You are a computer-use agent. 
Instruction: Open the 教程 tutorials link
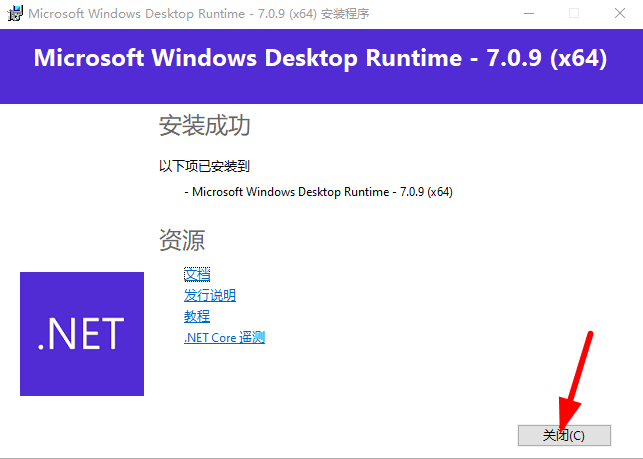(197, 316)
